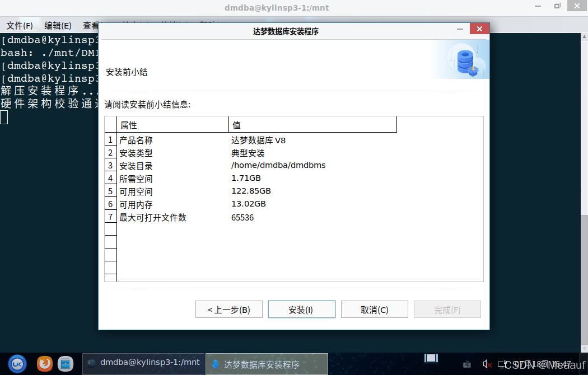
Task: Click the value 65536
Action: point(242,218)
